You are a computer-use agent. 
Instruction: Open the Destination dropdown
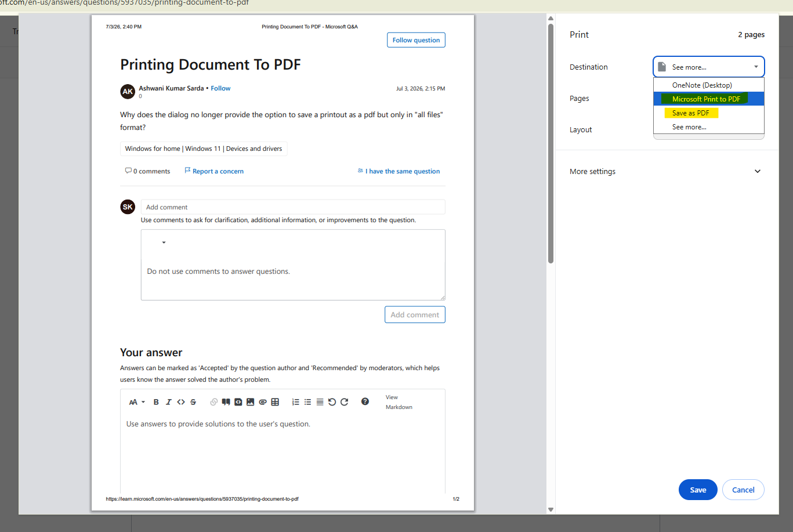click(x=708, y=67)
